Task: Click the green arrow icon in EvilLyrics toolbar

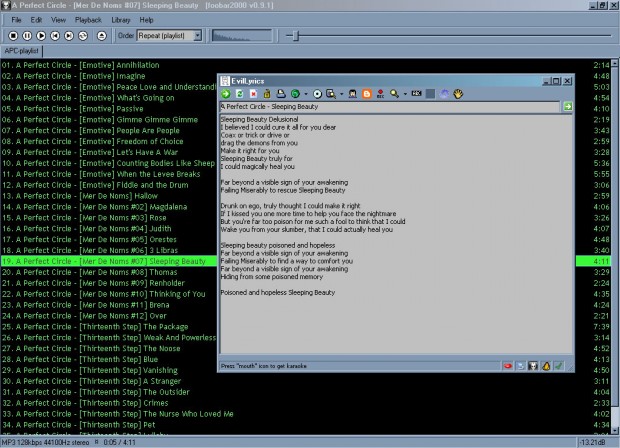Action: (x=226, y=94)
